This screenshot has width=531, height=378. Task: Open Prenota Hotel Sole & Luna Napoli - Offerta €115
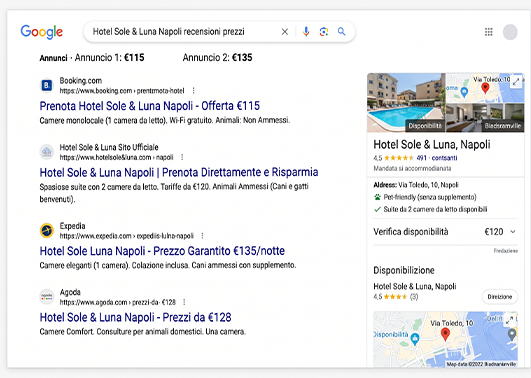click(x=150, y=106)
